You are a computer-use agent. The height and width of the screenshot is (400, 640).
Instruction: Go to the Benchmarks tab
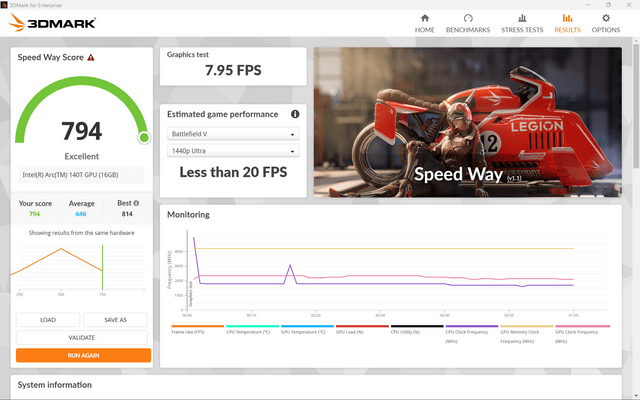pyautogui.click(x=468, y=24)
